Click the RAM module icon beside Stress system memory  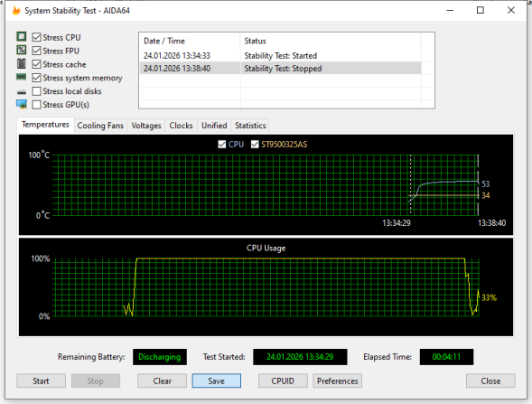[x=22, y=78]
